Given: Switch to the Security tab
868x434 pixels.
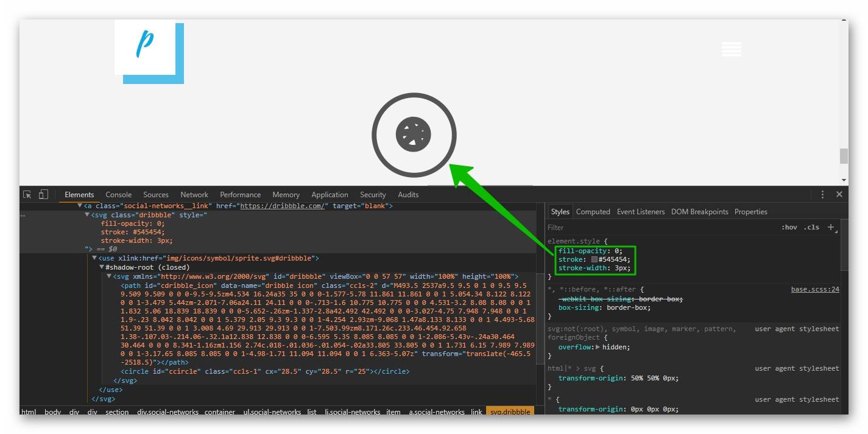Looking at the screenshot, I should pos(373,195).
